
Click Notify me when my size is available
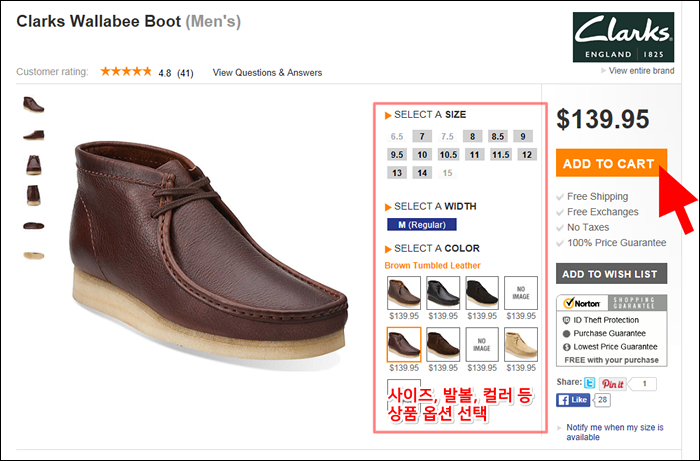click(x=615, y=432)
